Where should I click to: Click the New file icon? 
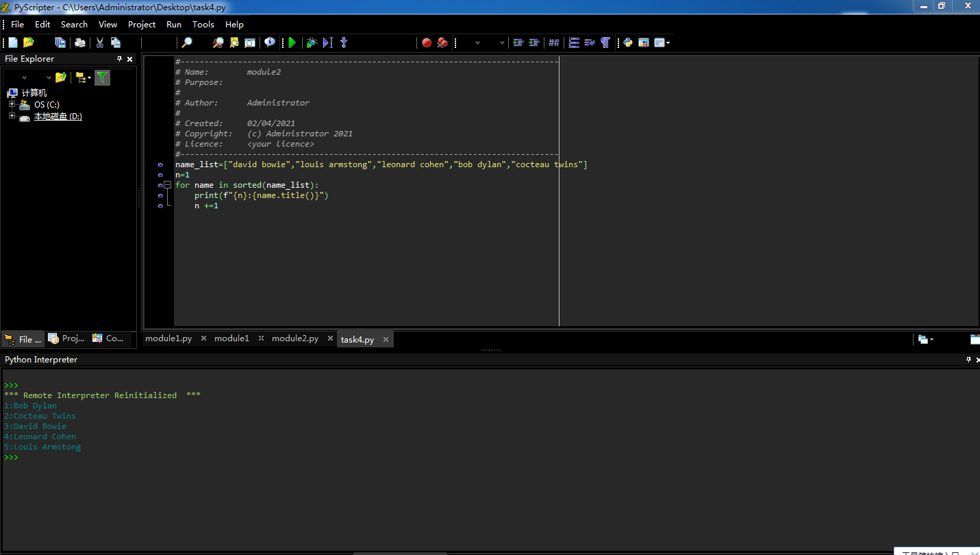[12, 42]
